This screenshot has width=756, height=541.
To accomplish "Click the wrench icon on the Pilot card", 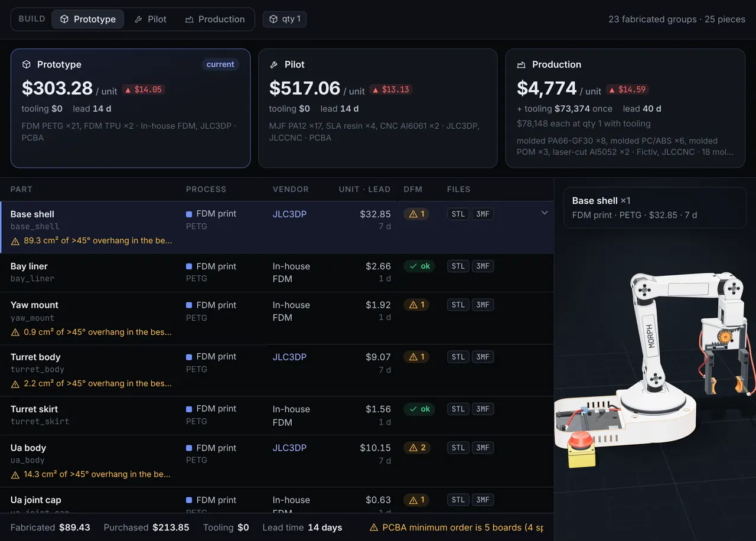I will pos(274,64).
